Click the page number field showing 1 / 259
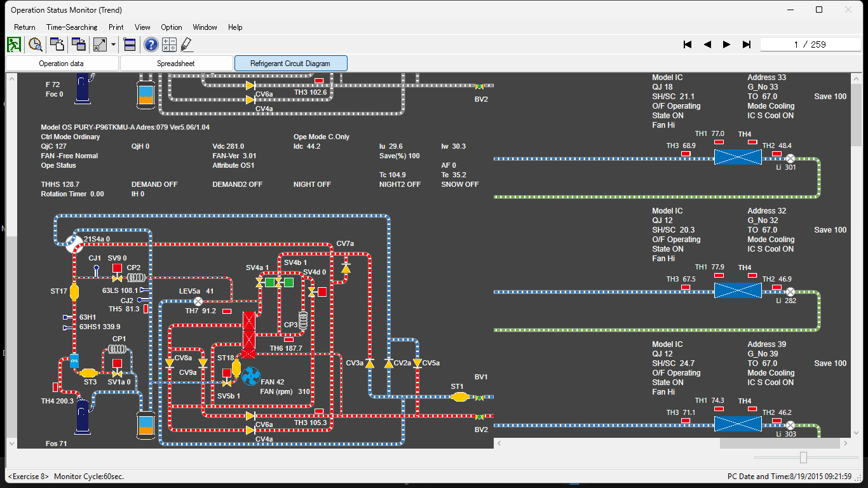This screenshot has height=488, width=868. [x=810, y=44]
